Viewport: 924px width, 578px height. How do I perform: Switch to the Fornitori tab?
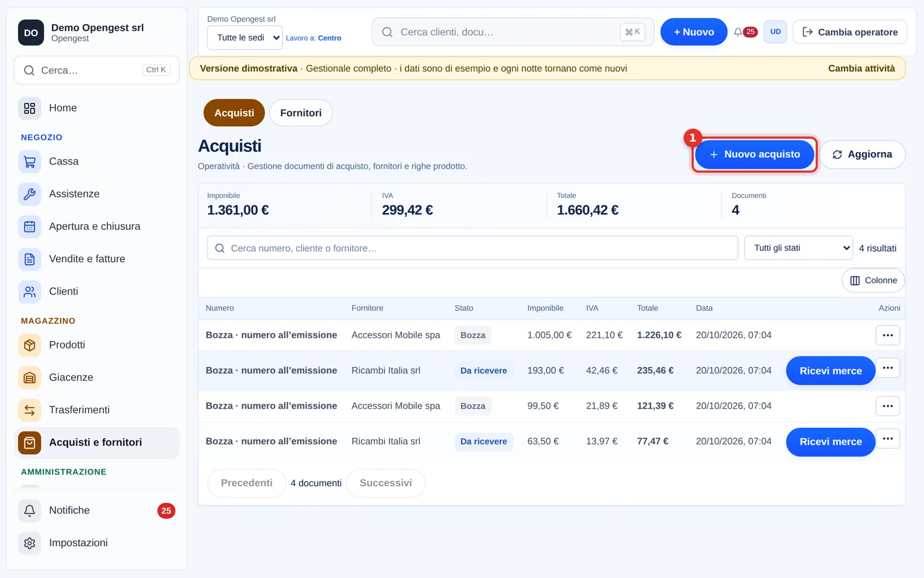click(x=301, y=113)
